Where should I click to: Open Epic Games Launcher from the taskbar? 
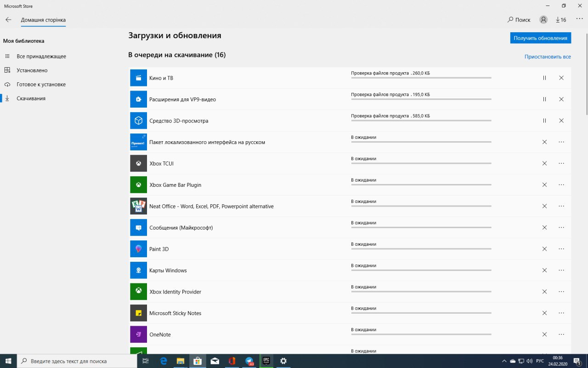coord(266,361)
